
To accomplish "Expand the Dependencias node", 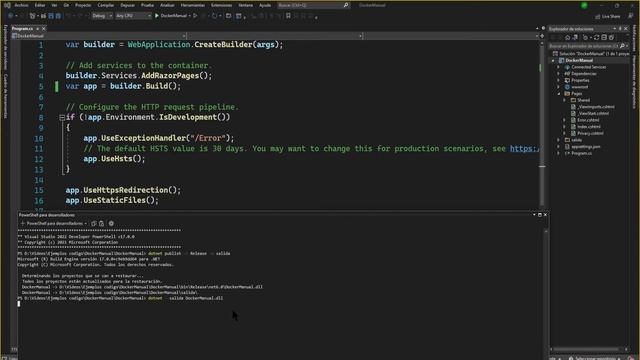I will tap(559, 73).
